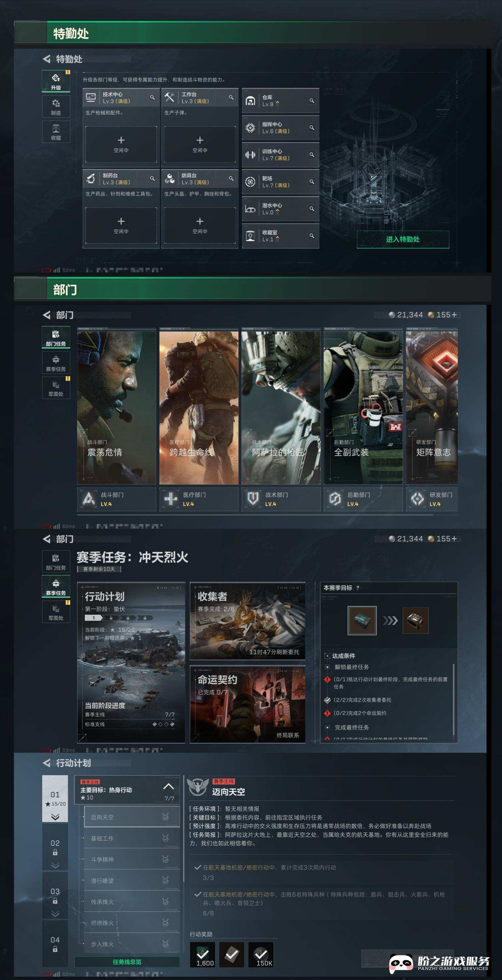Click the current season reward case thumbnail
Image resolution: width=502 pixels, height=980 pixels.
pos(362,620)
